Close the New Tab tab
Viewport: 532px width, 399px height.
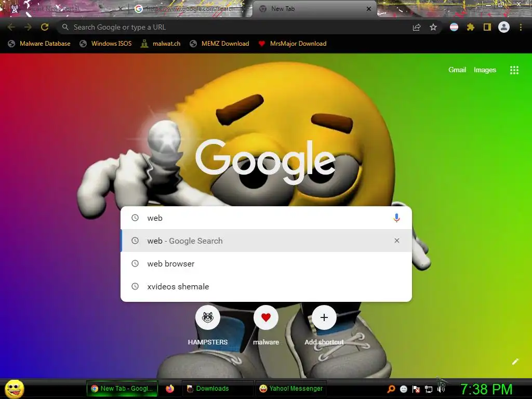pyautogui.click(x=369, y=9)
